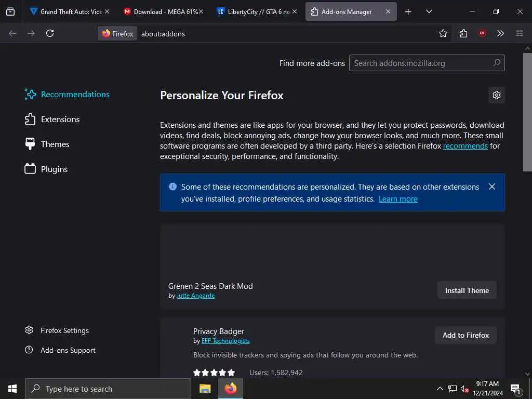This screenshot has width=532, height=399.
Task: Show more tools overflow chevrons
Action: [500, 33]
